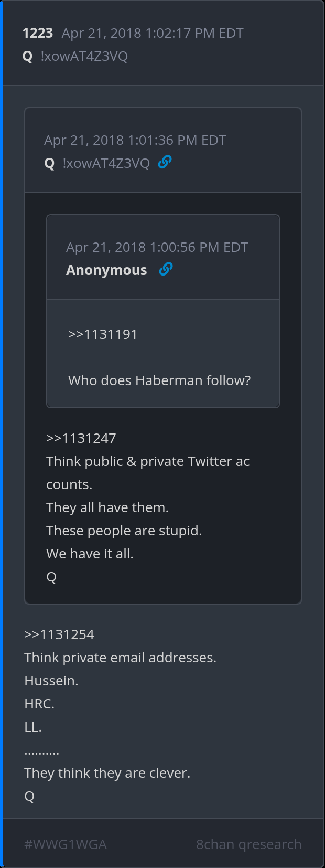Click the top !xowAT4Z3VQ tripcode
This screenshot has height=868, width=325.
[x=84, y=56]
